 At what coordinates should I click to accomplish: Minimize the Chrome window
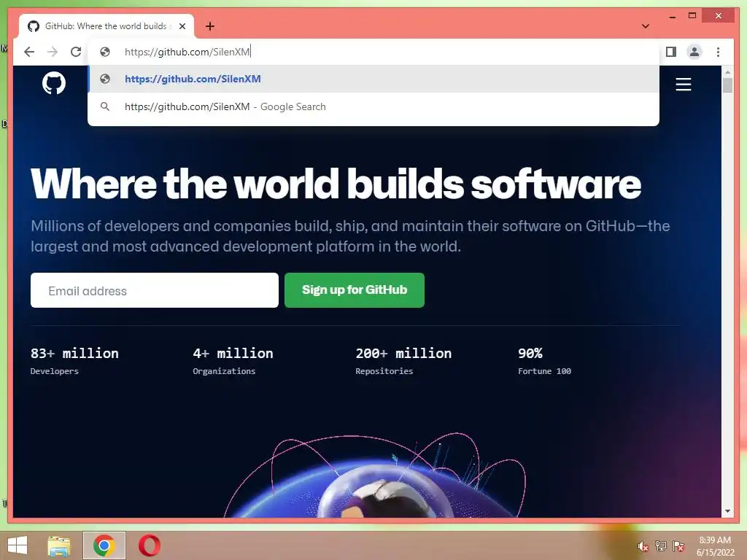coord(672,16)
